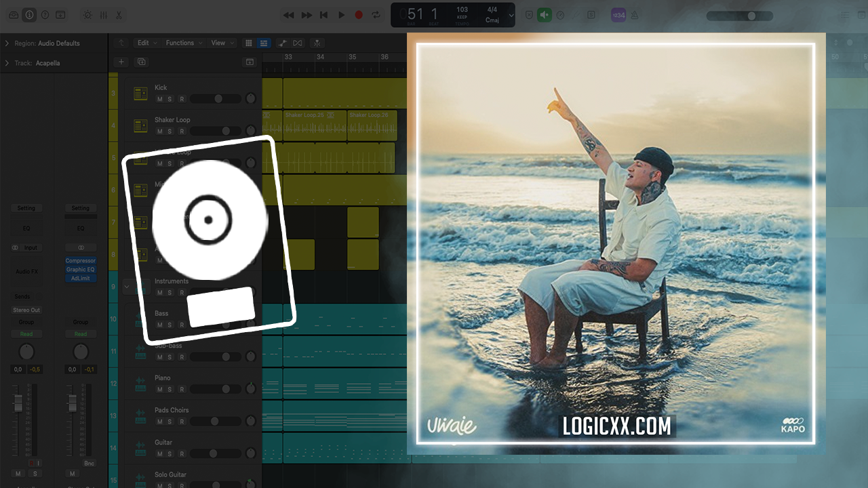
Task: Click the Compressor plug-in slot
Action: [x=81, y=261]
